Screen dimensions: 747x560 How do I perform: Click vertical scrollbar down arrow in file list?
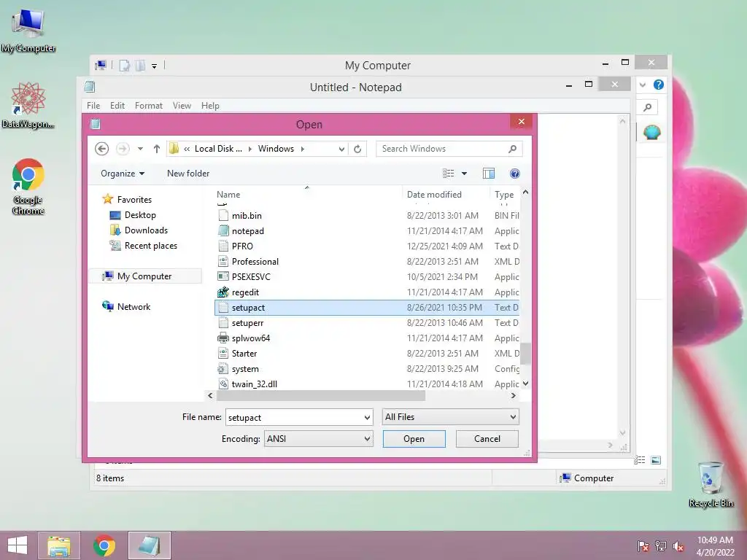pyautogui.click(x=525, y=384)
